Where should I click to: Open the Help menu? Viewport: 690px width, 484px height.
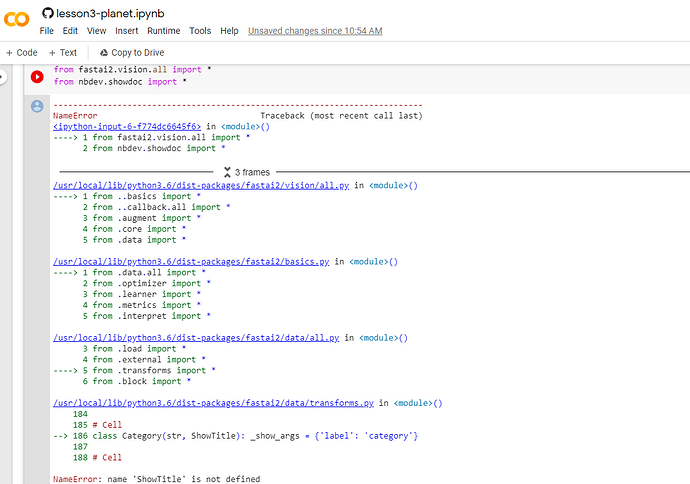pyautogui.click(x=229, y=31)
